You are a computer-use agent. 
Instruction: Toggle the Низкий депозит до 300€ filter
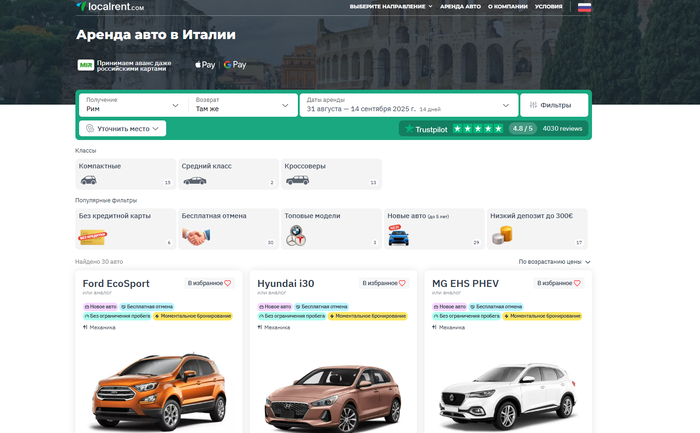click(537, 229)
